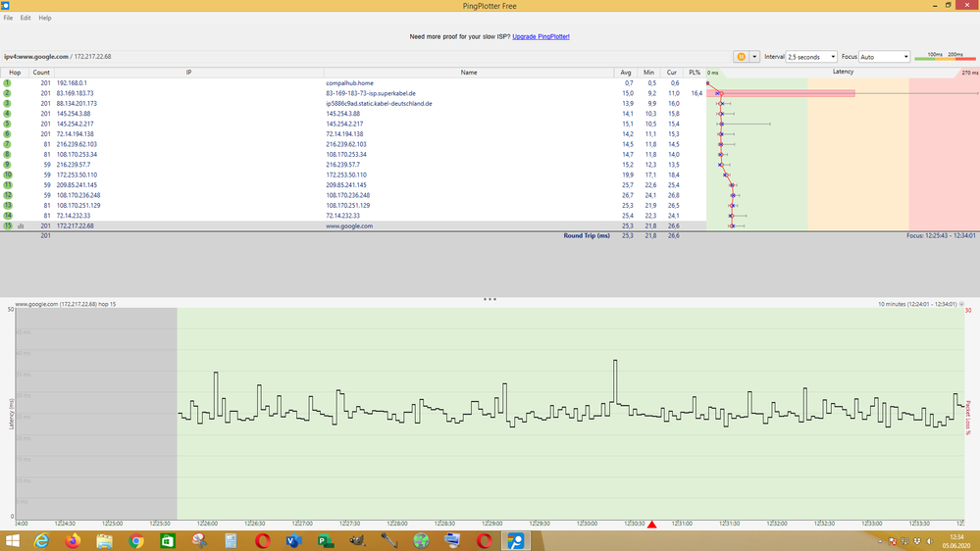This screenshot has width=980, height=551.
Task: Open the Help menu
Action: click(45, 18)
